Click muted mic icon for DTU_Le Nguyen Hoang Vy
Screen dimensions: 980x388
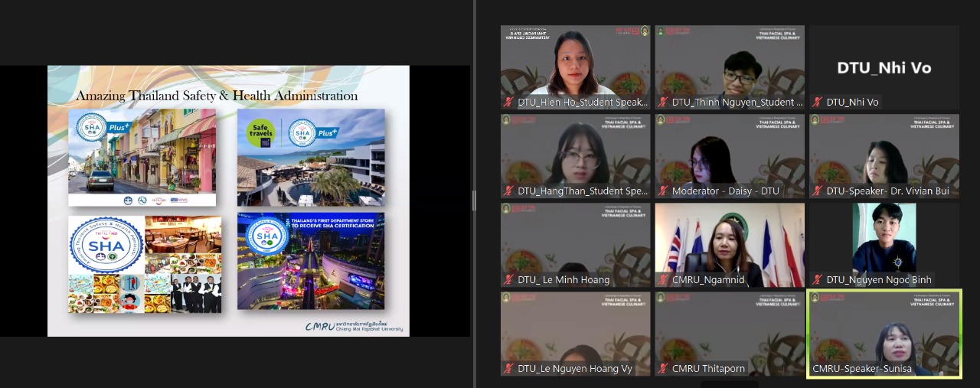coord(508,369)
